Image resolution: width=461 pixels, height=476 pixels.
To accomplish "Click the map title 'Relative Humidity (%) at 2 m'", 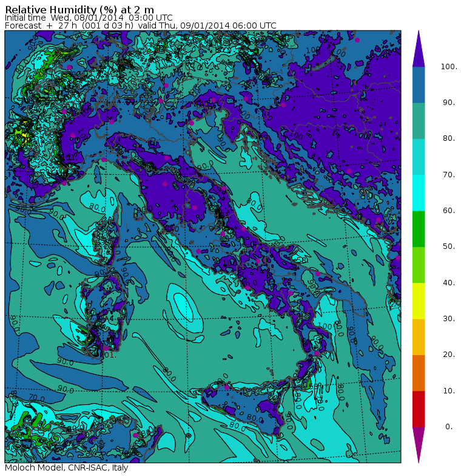I will pyautogui.click(x=79, y=8).
